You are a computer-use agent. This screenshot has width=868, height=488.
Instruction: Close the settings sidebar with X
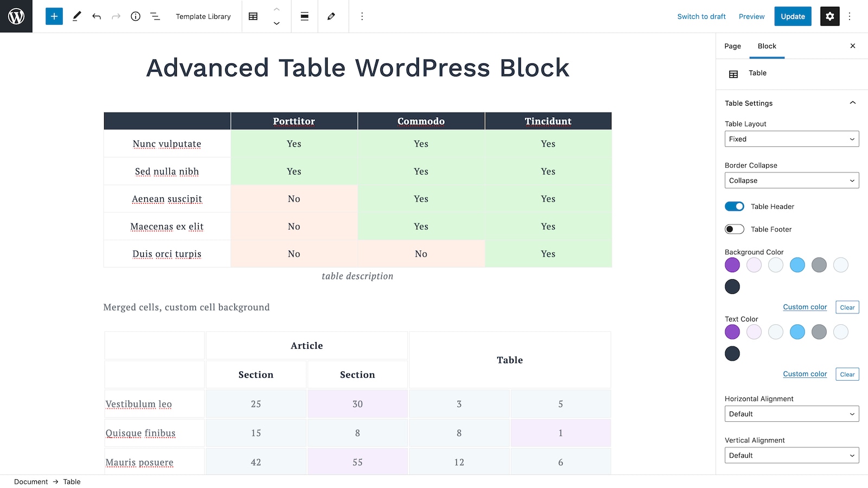click(x=853, y=46)
